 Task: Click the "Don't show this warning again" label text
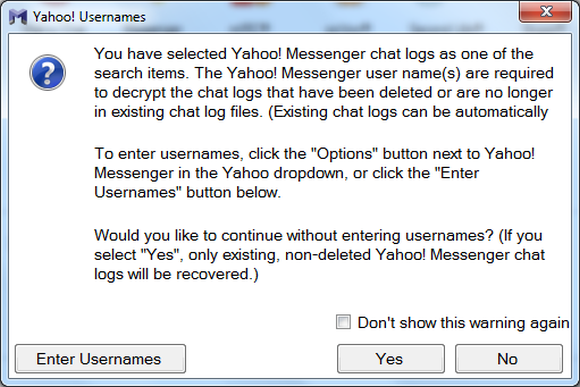[x=463, y=323]
